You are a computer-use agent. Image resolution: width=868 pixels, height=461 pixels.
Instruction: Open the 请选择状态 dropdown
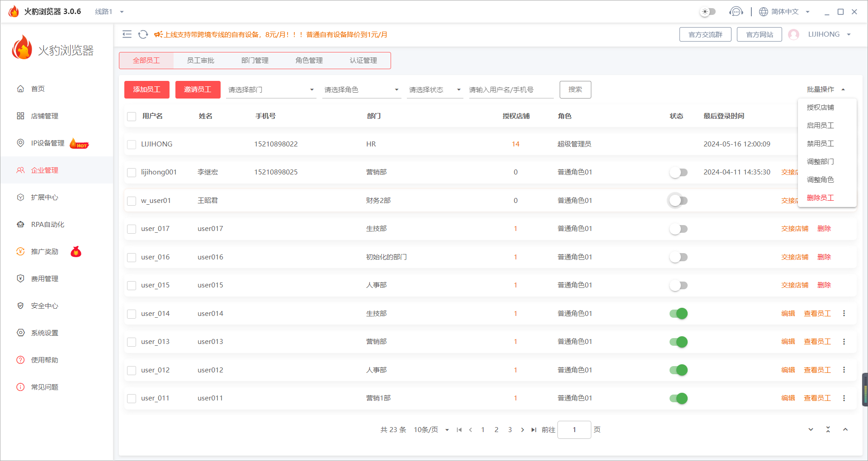(435, 89)
